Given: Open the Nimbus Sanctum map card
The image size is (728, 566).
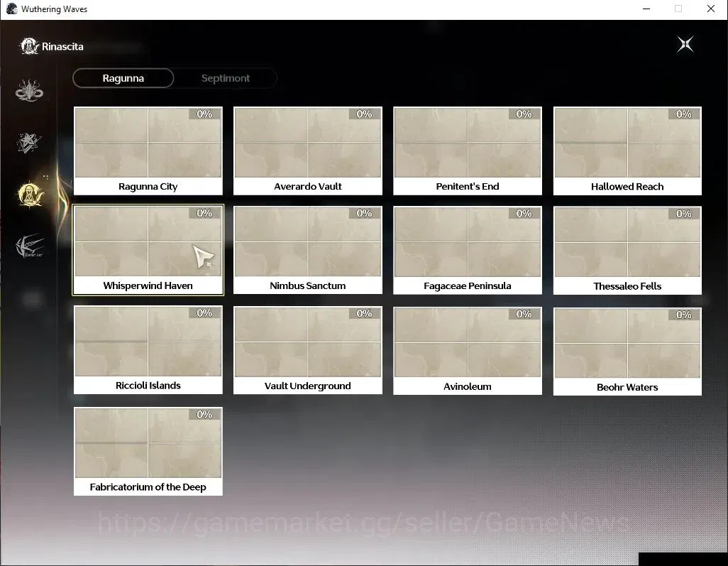Looking at the screenshot, I should (x=308, y=250).
